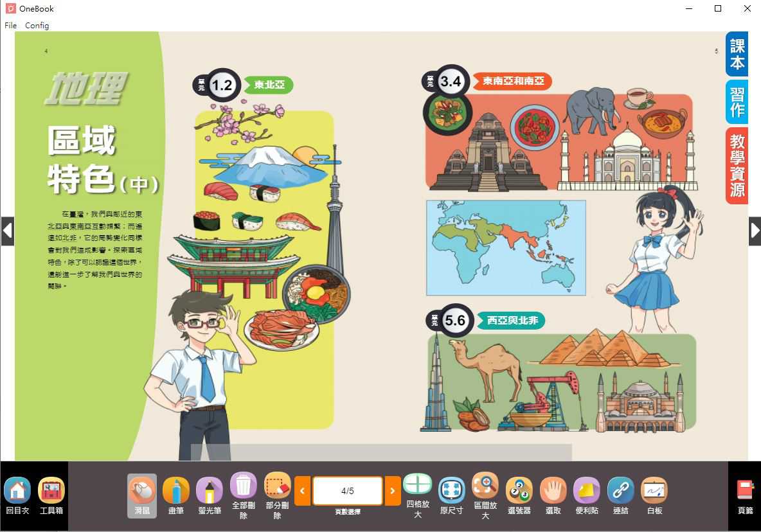The width and height of the screenshot is (761, 532).
Task: Reset to original size (原尺寸)
Action: coord(451,495)
